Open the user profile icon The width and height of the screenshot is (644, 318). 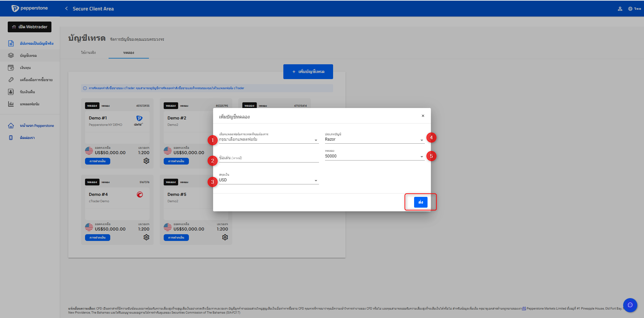[620, 9]
